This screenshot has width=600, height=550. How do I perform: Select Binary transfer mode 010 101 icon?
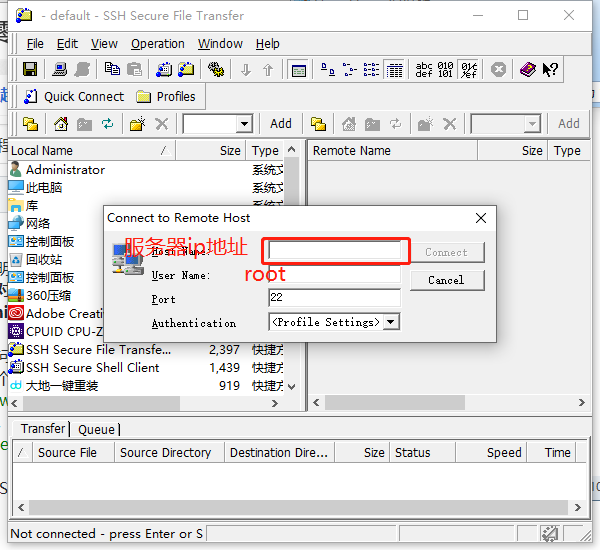(445, 70)
